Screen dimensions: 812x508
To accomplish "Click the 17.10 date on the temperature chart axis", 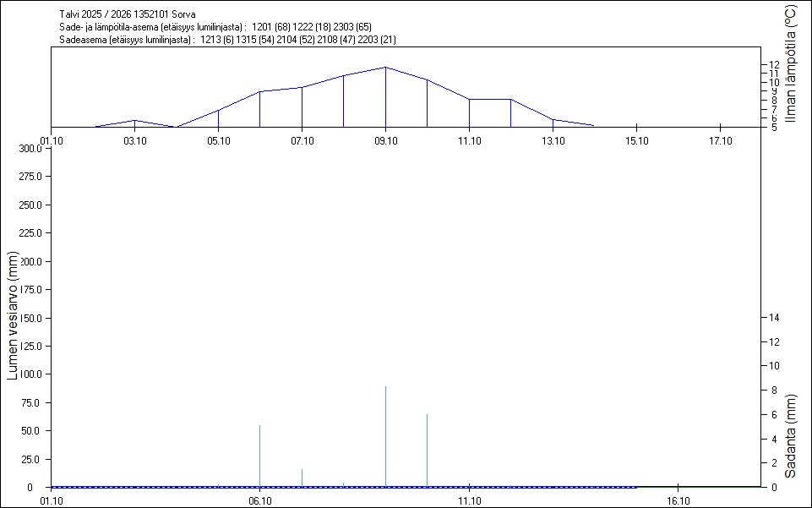I will click(720, 140).
